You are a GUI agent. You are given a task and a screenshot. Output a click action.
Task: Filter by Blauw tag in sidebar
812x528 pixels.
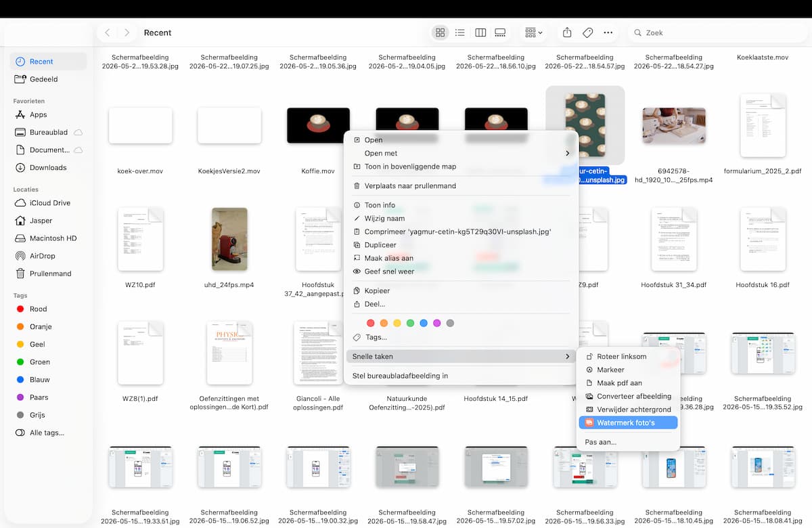click(x=48, y=379)
